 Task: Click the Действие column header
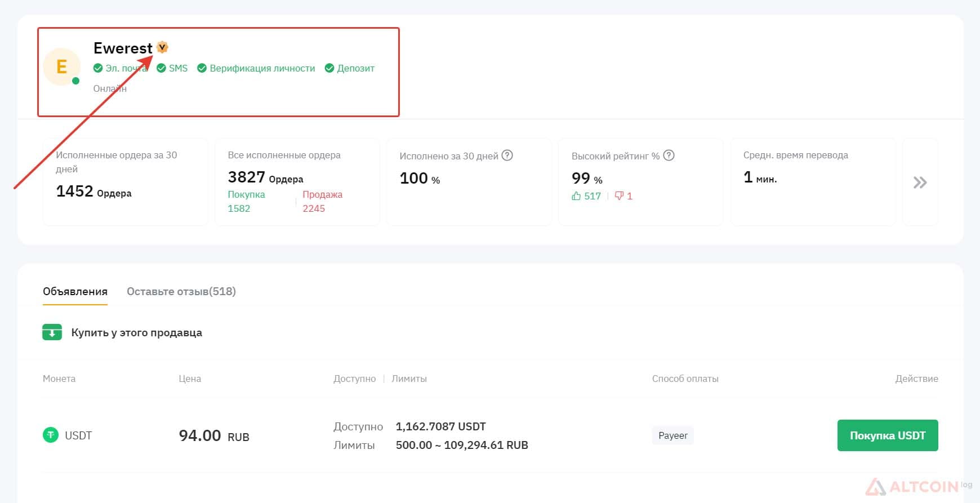pos(916,379)
